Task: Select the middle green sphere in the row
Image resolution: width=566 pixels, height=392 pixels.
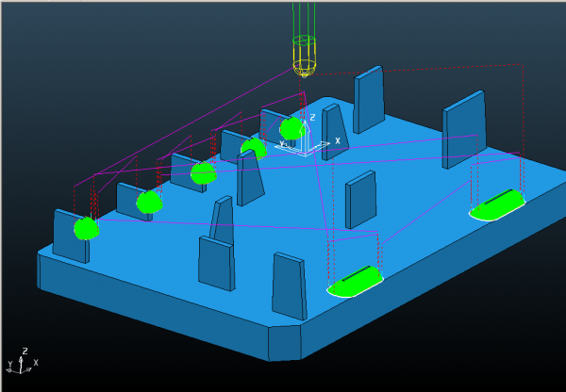Action: pos(203,173)
